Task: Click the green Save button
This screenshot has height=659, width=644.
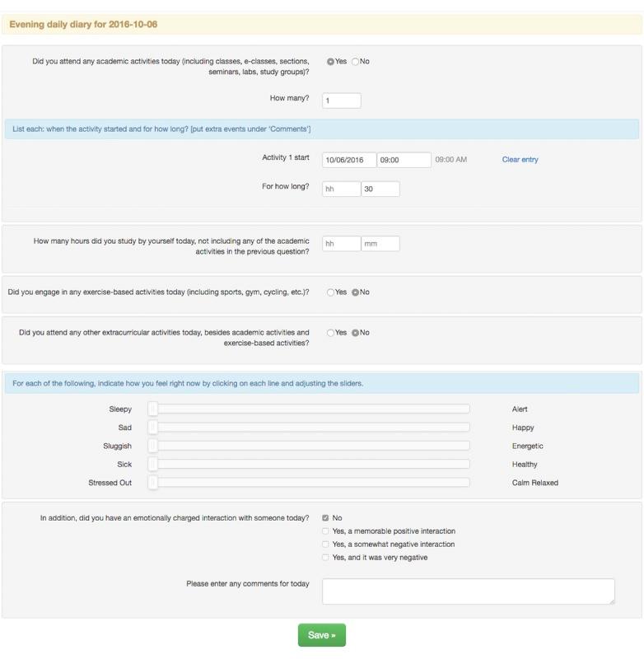Action: tap(321, 635)
